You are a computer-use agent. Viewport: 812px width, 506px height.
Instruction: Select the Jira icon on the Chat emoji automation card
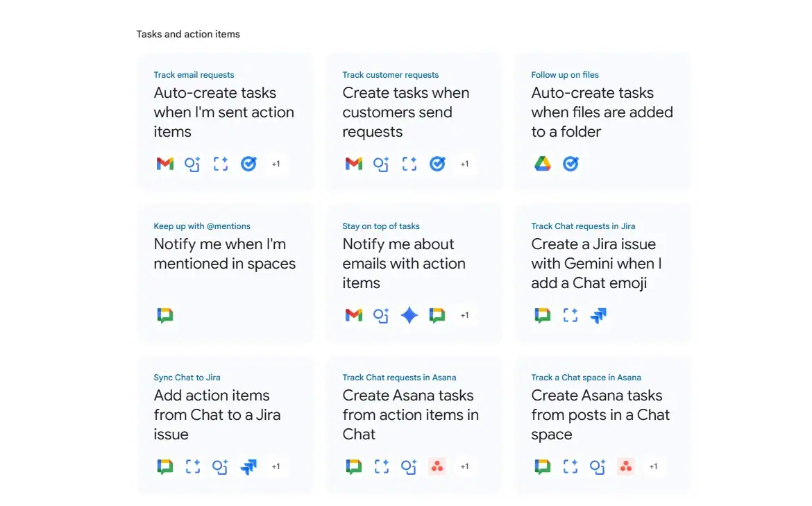coord(598,315)
